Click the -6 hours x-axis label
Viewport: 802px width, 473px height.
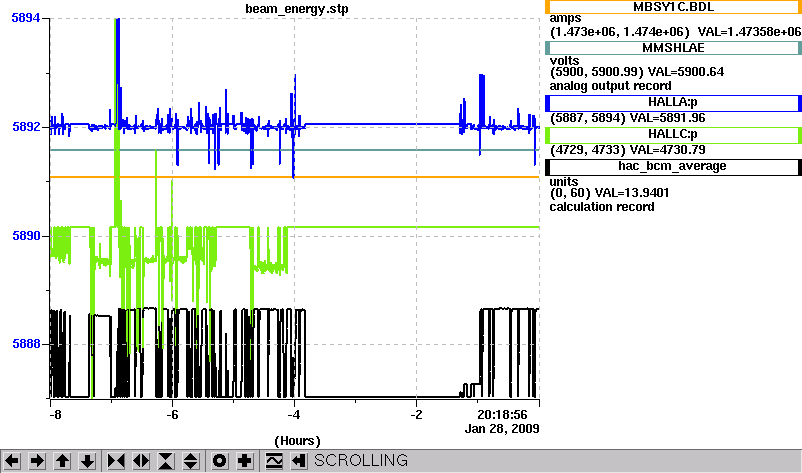tap(172, 415)
